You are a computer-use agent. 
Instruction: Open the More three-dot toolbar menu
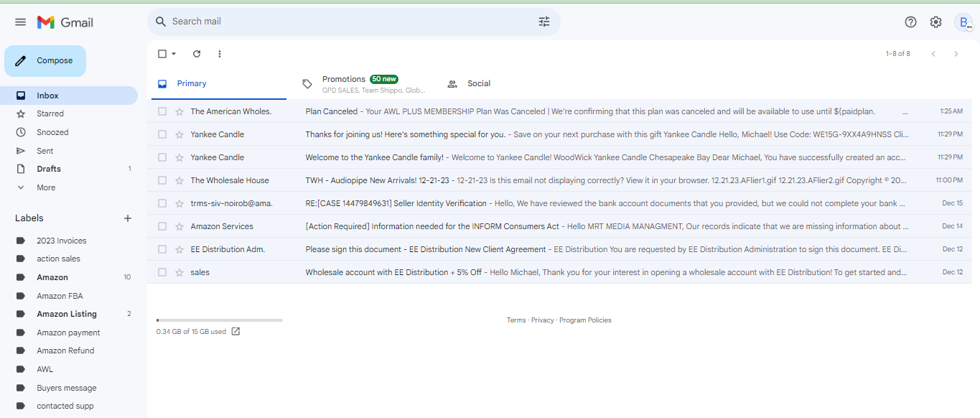coord(220,54)
